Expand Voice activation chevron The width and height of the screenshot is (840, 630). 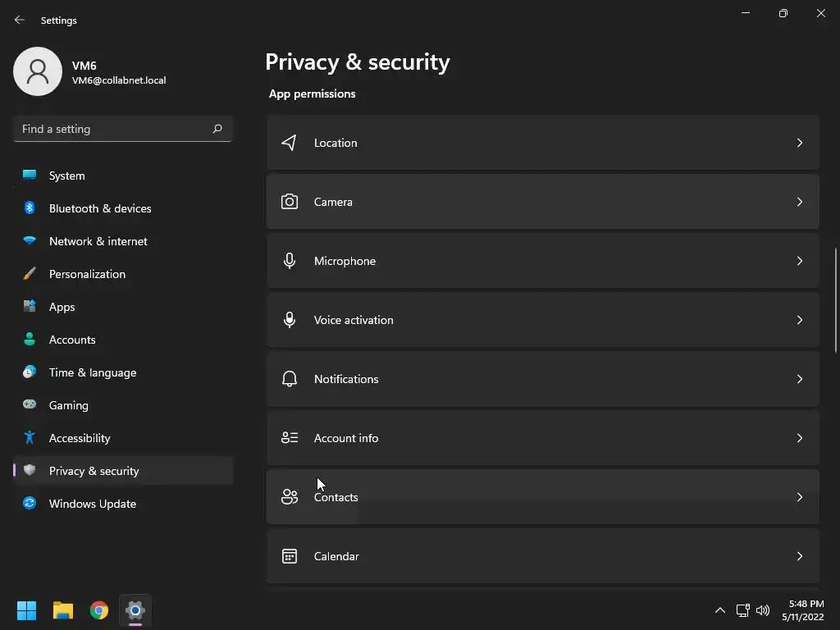pos(799,320)
